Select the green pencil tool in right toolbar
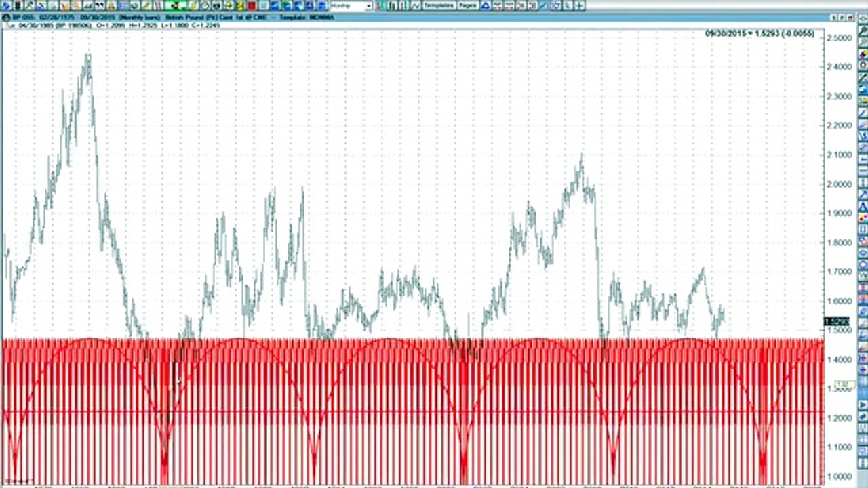Image resolution: width=868 pixels, height=488 pixels. point(863,77)
